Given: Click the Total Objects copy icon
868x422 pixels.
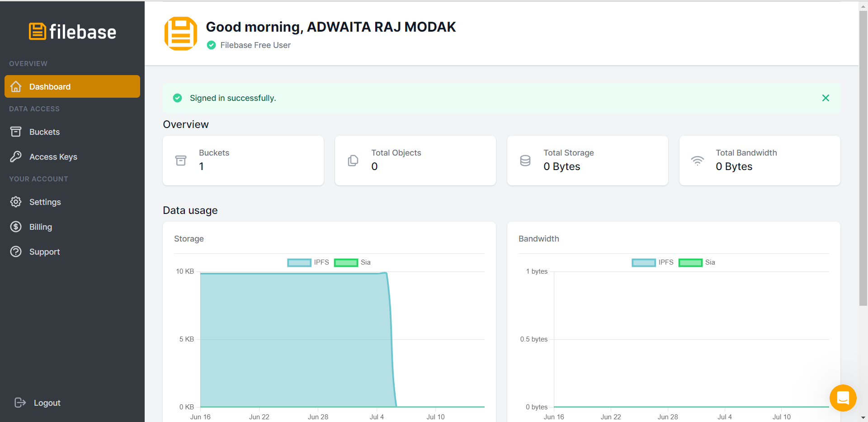Looking at the screenshot, I should point(353,161).
